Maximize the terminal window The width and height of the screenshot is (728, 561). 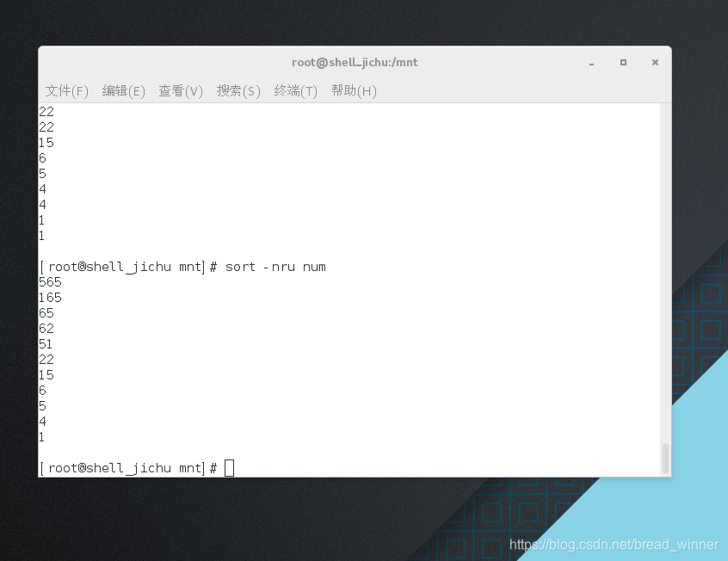623,62
